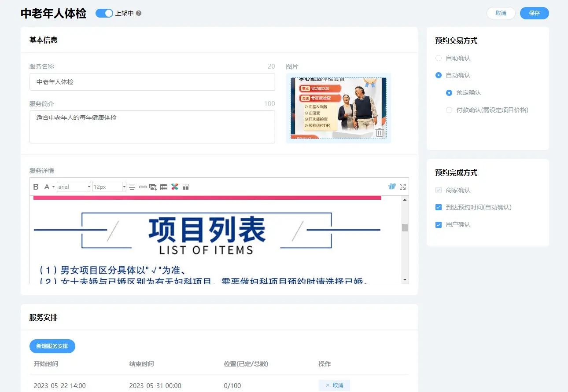Uncheck 到达预约时间(自动确认) checkbox
This screenshot has height=392, width=568.
pos(438,207)
